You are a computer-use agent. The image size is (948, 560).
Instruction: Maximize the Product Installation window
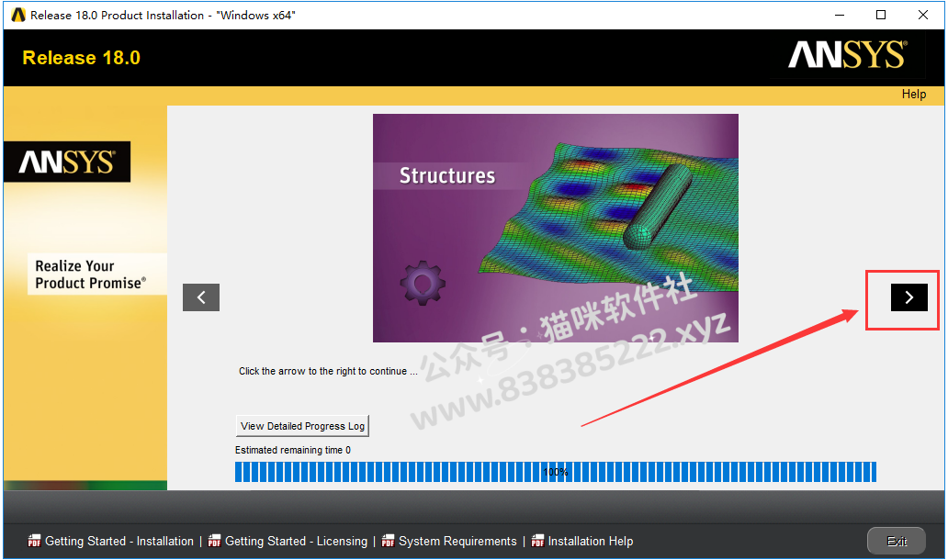pyautogui.click(x=881, y=15)
